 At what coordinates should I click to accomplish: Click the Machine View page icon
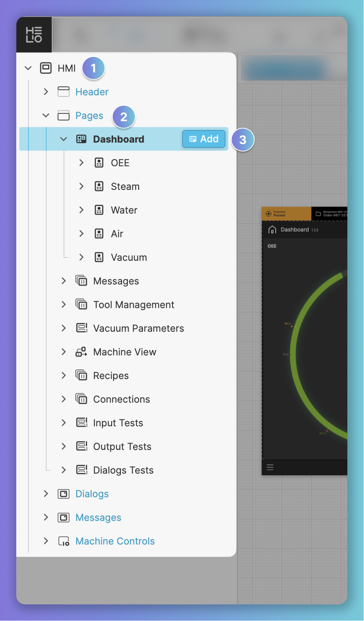[81, 352]
